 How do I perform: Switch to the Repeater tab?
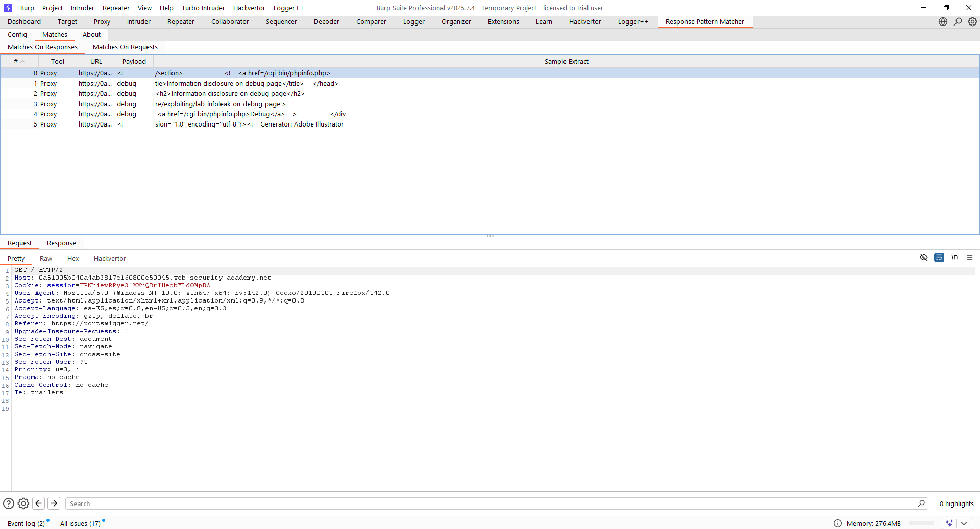coord(181,22)
